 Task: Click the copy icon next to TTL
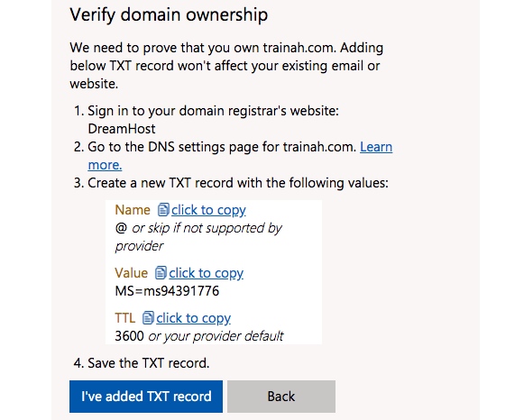[x=148, y=318]
